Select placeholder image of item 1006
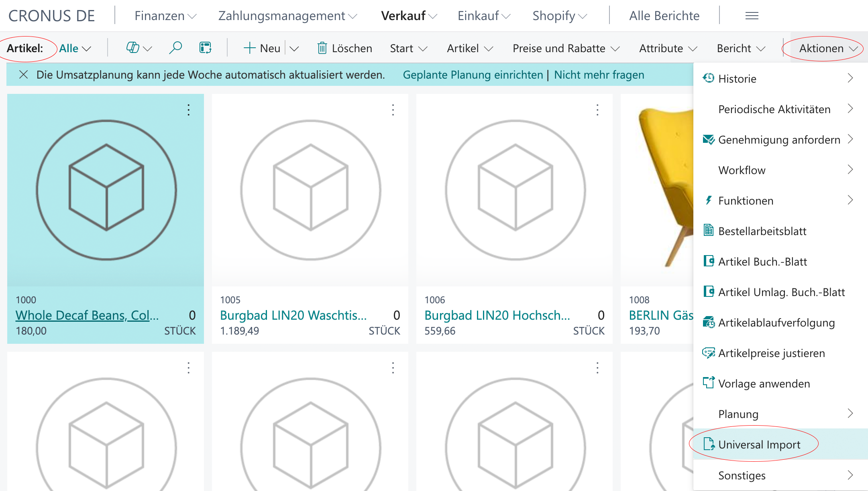The image size is (868, 491). [x=515, y=190]
